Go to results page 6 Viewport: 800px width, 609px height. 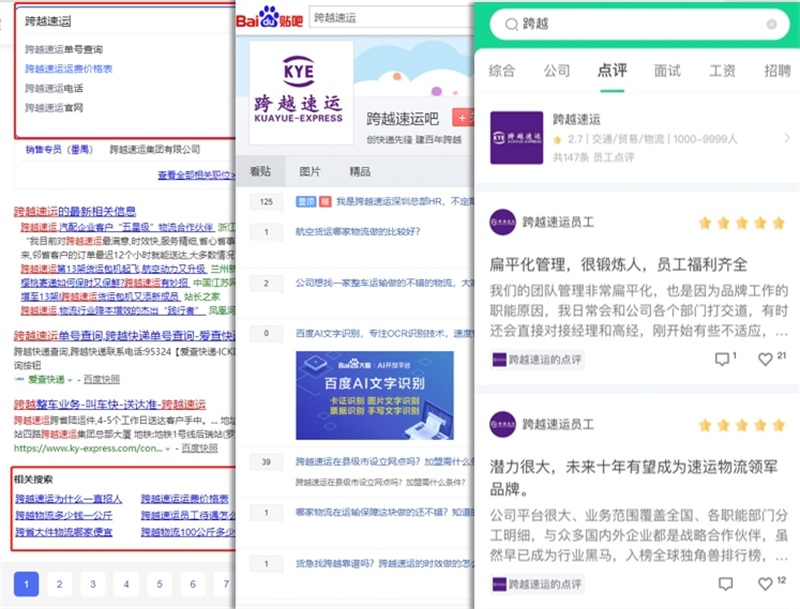[x=193, y=583]
